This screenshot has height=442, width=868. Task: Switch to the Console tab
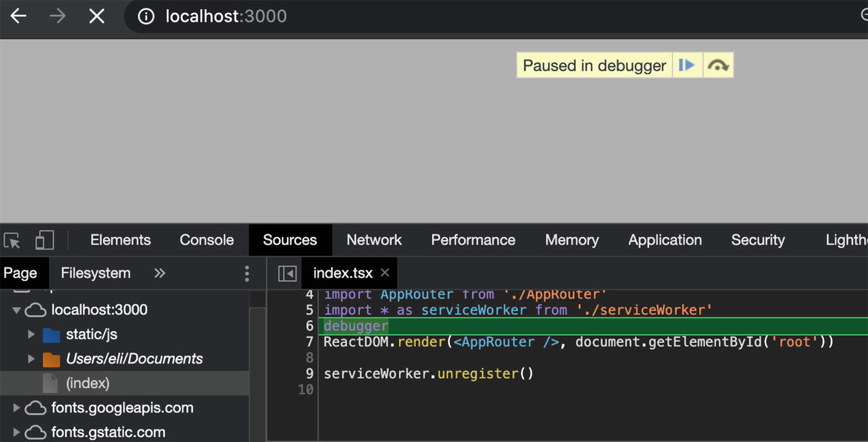[x=206, y=240]
